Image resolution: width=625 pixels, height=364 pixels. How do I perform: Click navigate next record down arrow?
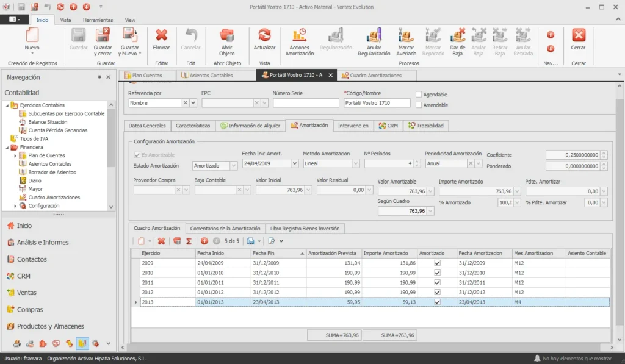point(551,49)
